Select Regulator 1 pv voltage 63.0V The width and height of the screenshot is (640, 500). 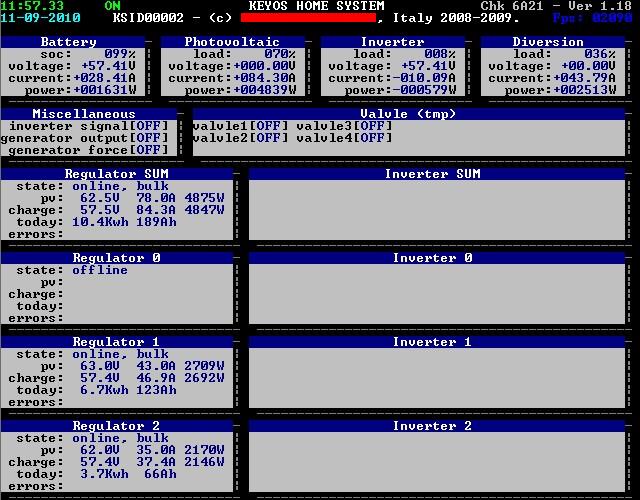pyautogui.click(x=100, y=366)
